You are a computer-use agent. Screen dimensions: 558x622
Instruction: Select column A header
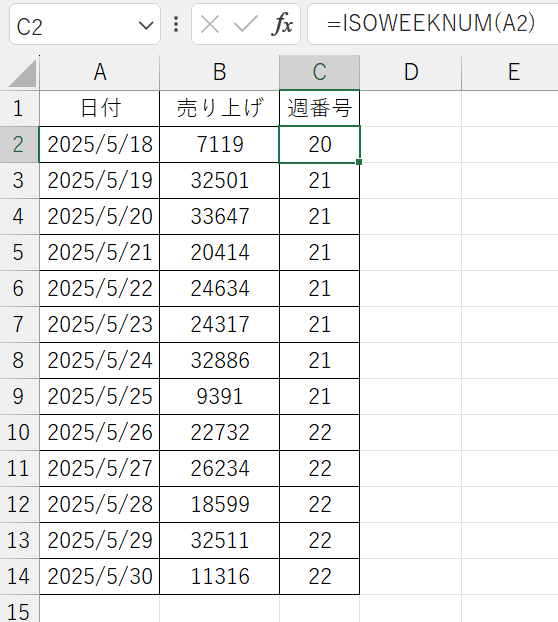pyautogui.click(x=100, y=73)
